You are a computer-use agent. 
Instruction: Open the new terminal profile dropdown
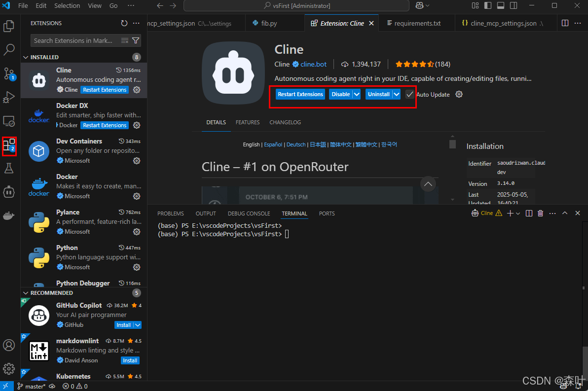[x=518, y=213]
